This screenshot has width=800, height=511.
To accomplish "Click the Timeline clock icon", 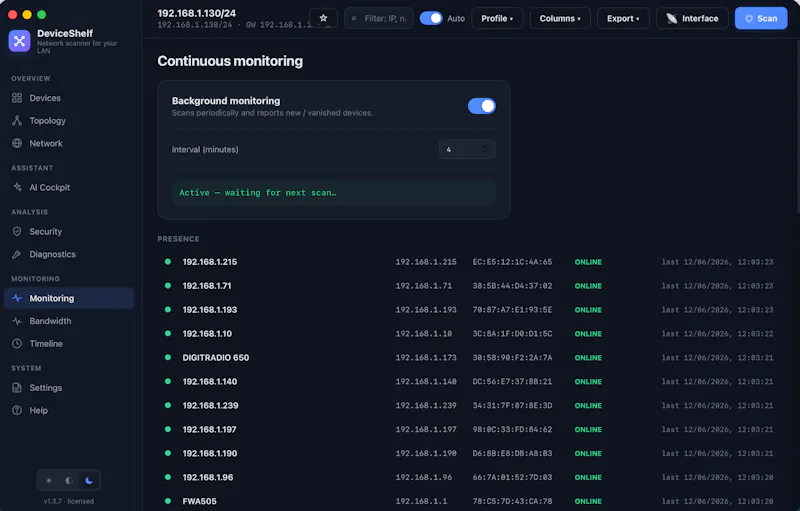I will point(17,344).
